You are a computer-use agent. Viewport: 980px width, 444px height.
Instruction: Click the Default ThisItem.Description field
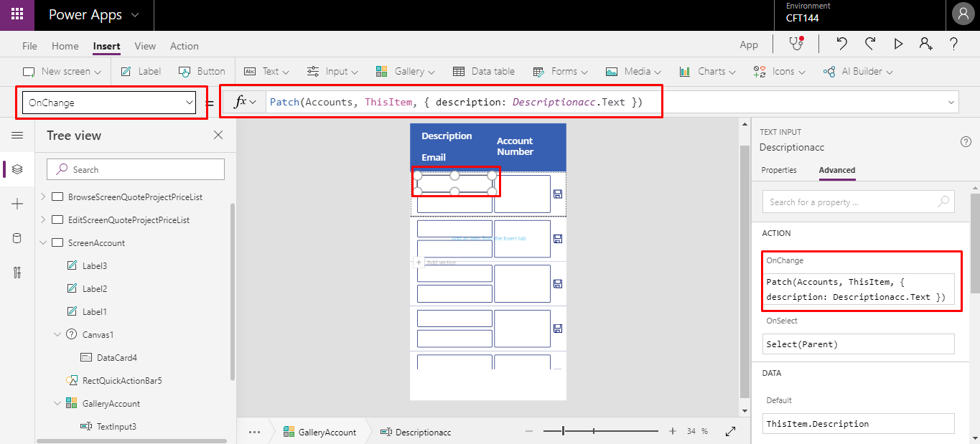[x=859, y=424]
